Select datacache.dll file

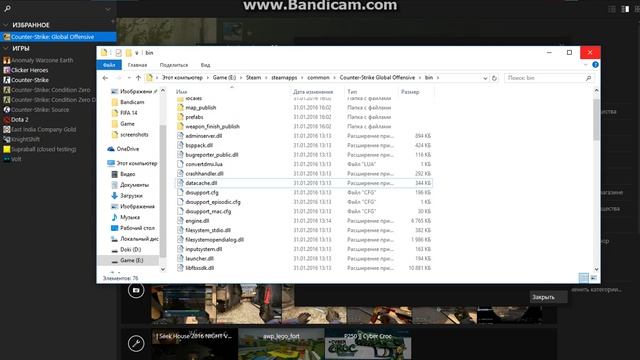[201, 183]
